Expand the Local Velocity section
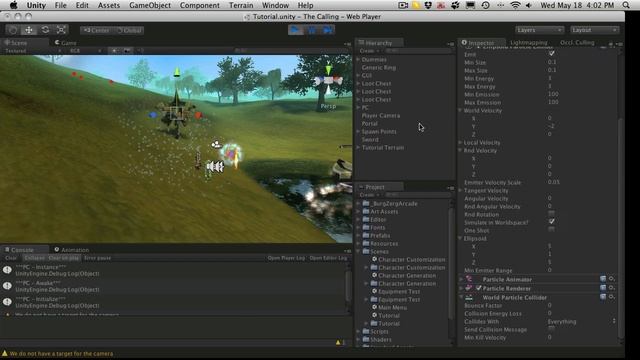The image size is (640, 360). (460, 142)
